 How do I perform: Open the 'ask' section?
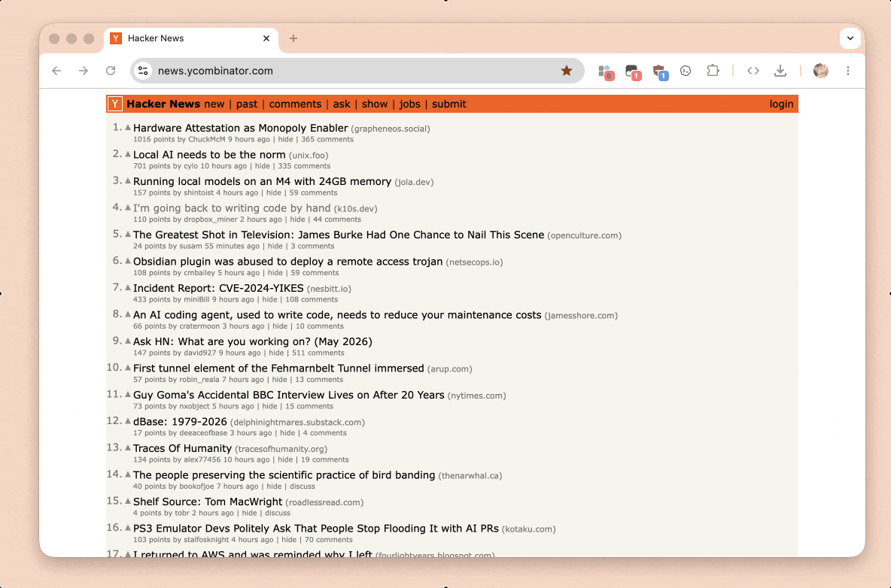point(342,104)
